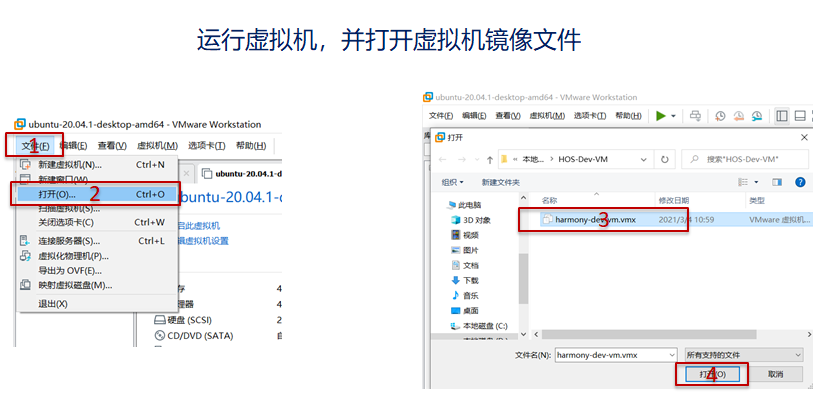Choose 虚拟化物理机(P)... from File menu
Viewport: 813px width, 409px height.
(97, 256)
